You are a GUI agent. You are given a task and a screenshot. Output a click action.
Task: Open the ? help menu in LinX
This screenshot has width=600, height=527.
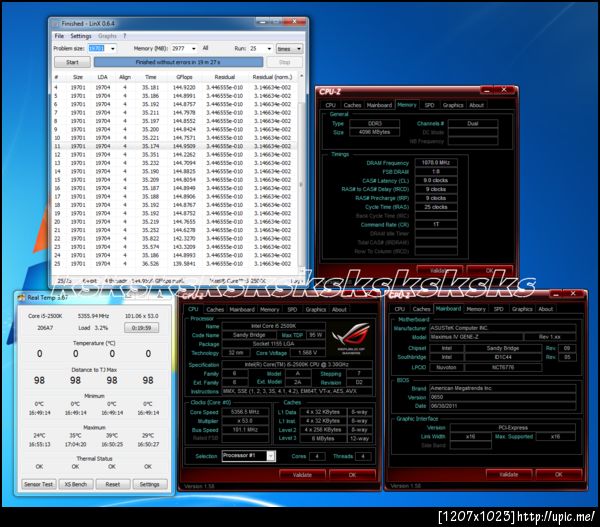pos(124,36)
